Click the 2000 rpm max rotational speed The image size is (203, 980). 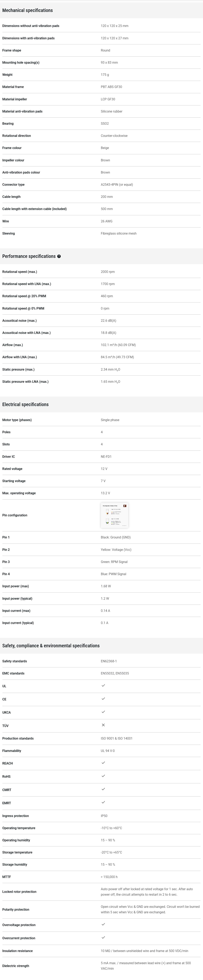(108, 272)
